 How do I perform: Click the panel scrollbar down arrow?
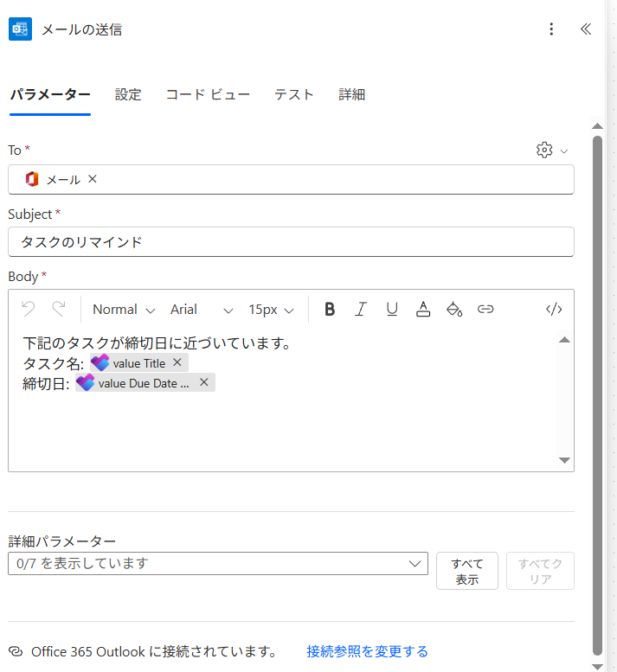tap(597, 667)
